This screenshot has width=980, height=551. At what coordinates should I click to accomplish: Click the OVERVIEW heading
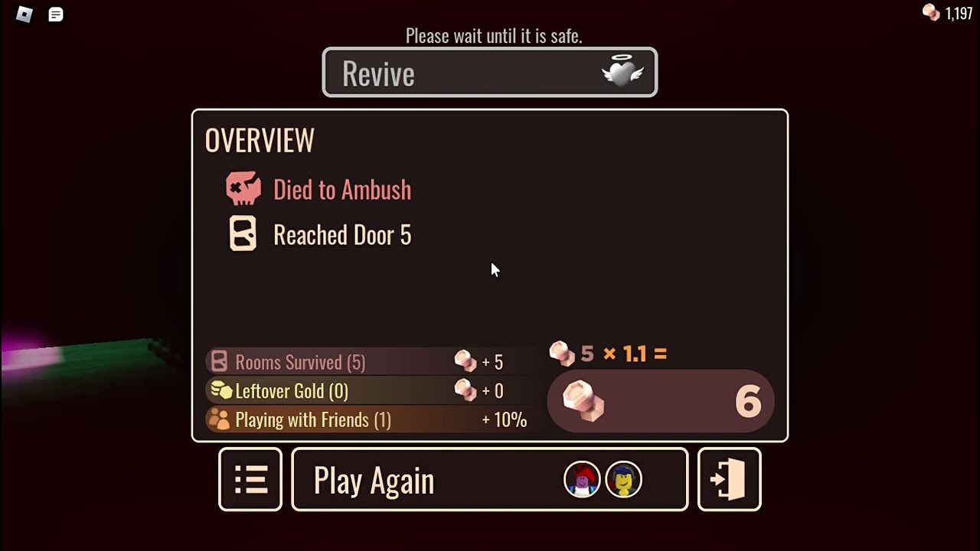[x=260, y=140]
